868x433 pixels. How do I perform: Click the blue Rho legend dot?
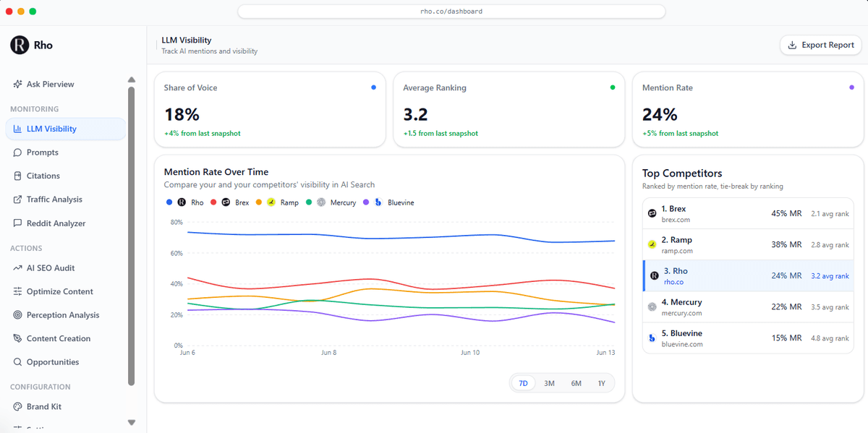(169, 202)
